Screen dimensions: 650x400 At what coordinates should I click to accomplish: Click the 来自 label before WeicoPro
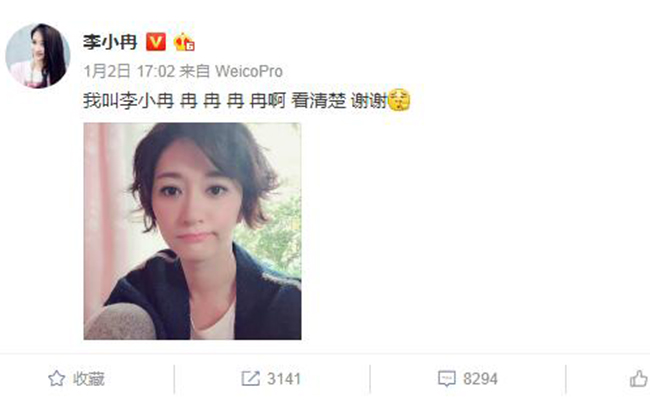tap(194, 71)
